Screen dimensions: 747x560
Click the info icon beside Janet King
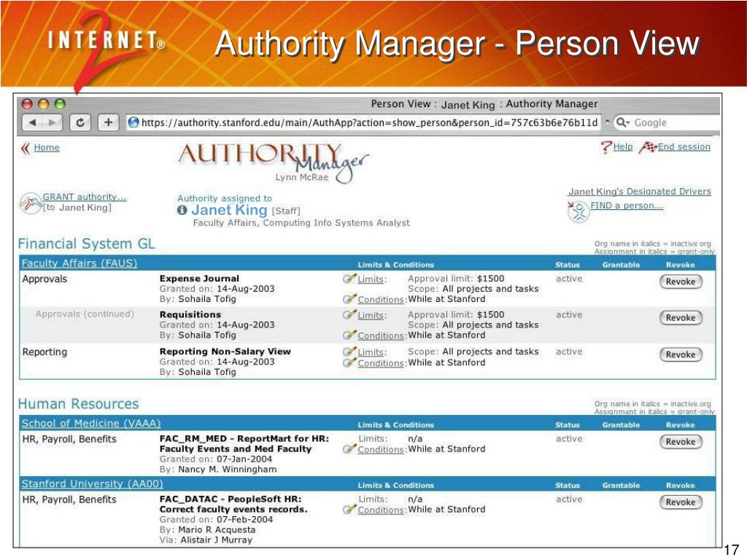coord(182,210)
